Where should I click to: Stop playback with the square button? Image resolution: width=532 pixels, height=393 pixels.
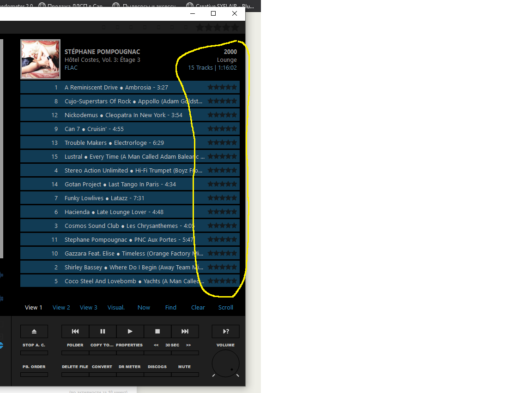[x=157, y=331]
